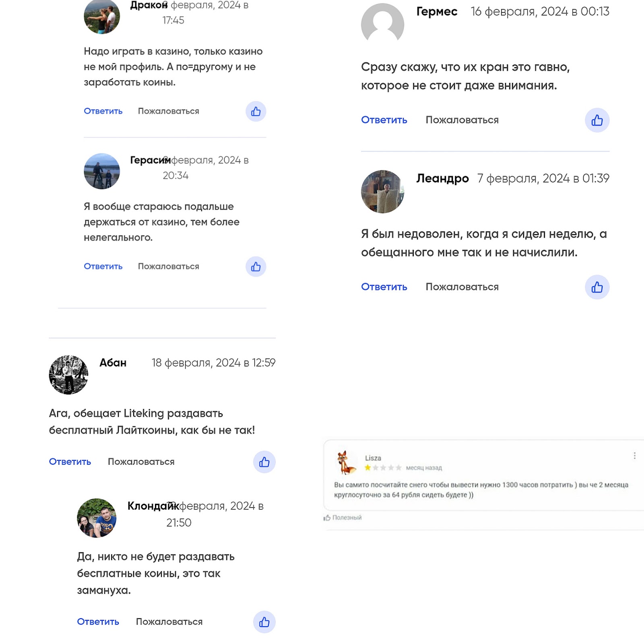Report Дракон's comment via Пожаловаться
644x644 pixels.
169,111
